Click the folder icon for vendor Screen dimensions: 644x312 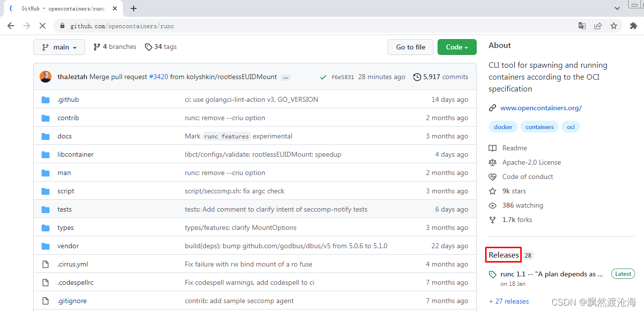tap(46, 246)
